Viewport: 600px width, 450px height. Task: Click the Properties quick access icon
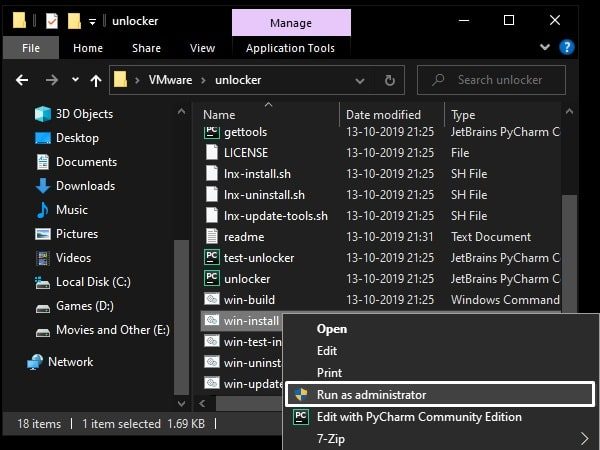(x=52, y=21)
